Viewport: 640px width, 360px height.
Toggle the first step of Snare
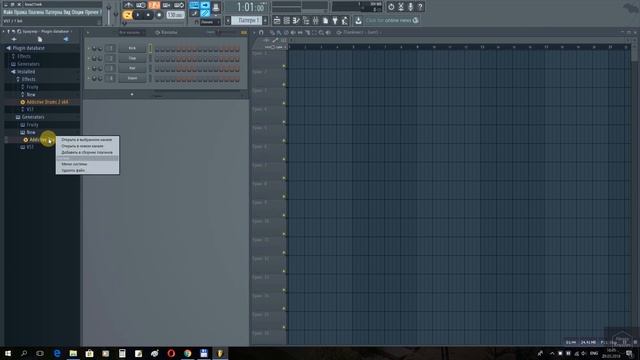(157, 79)
